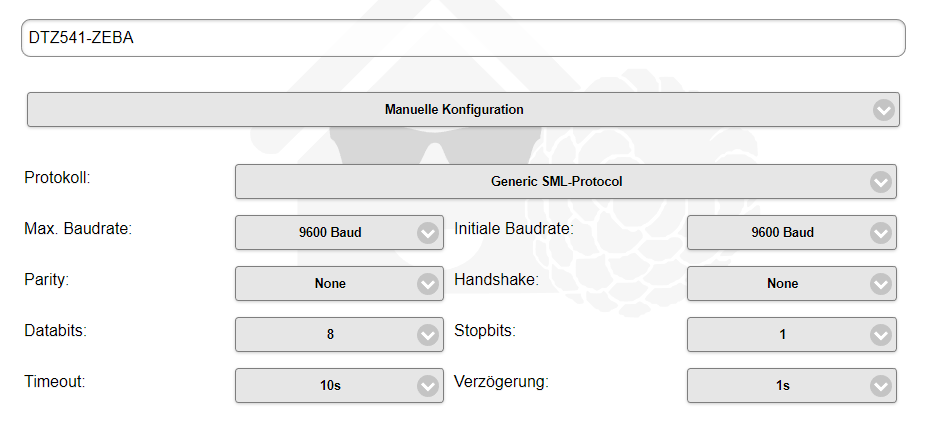925x430 pixels.
Task: Click the chevron icon of the Handshake selector
Action: pyautogui.click(x=880, y=284)
